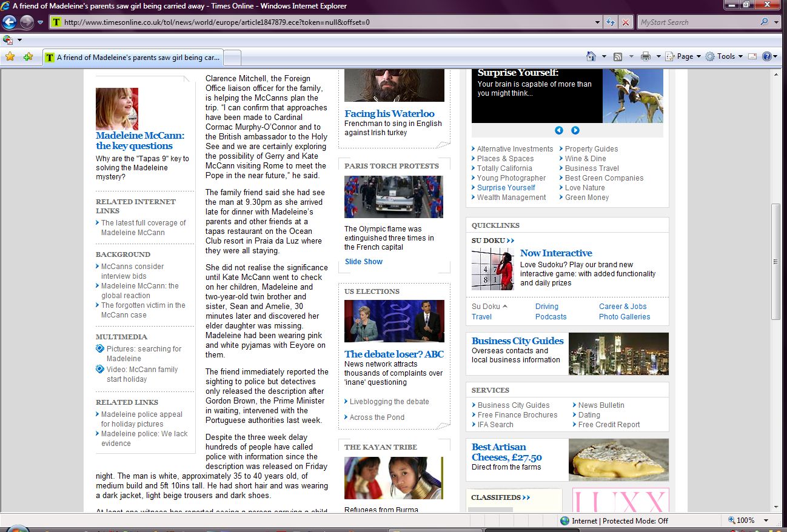Click the Home page icon
The height and width of the screenshot is (532, 787).
[591, 56]
